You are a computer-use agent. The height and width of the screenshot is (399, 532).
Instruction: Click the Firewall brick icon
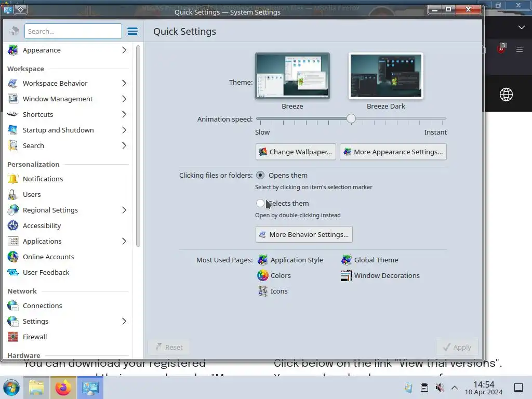pyautogui.click(x=13, y=337)
